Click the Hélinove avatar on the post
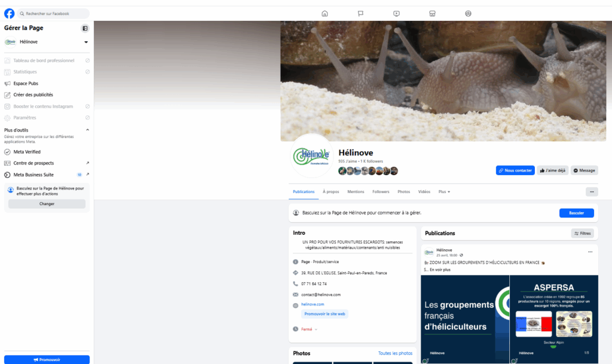Viewport: 612px width, 364px height. coord(429,252)
